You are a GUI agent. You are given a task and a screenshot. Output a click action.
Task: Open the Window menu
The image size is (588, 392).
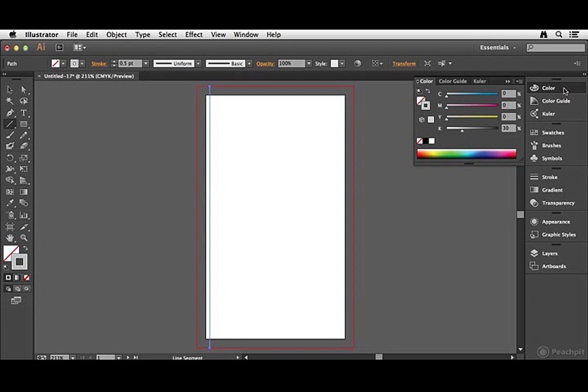pos(246,34)
